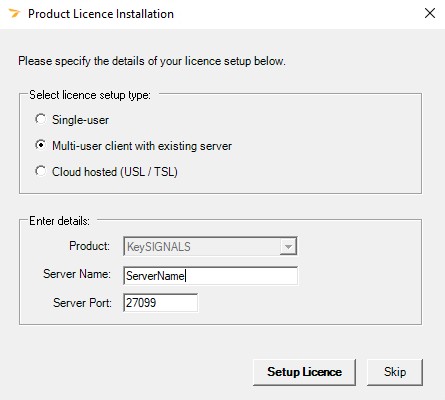This screenshot has width=445, height=400.
Task: Open the Product dropdown showing KeySIGNALS
Action: click(x=210, y=246)
